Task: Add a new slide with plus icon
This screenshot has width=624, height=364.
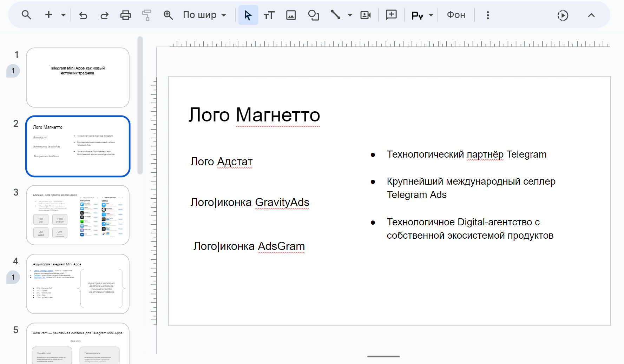Action: (x=49, y=15)
